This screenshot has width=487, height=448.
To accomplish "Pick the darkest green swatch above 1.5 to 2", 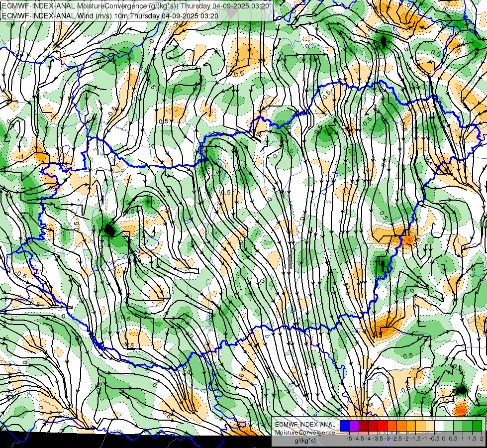I will tap(477, 426).
